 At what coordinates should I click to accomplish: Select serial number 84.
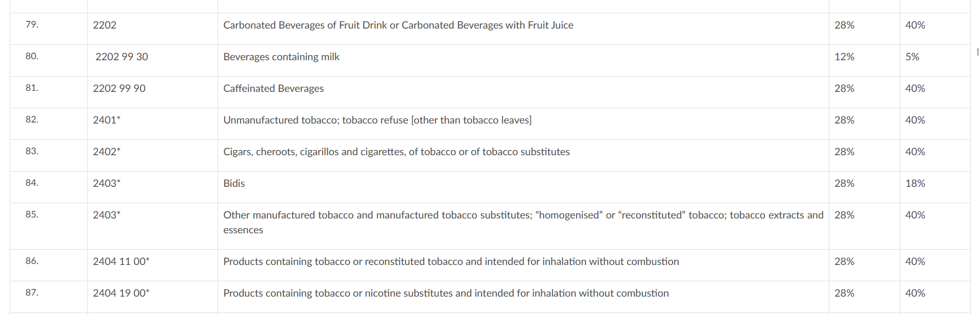(x=32, y=183)
